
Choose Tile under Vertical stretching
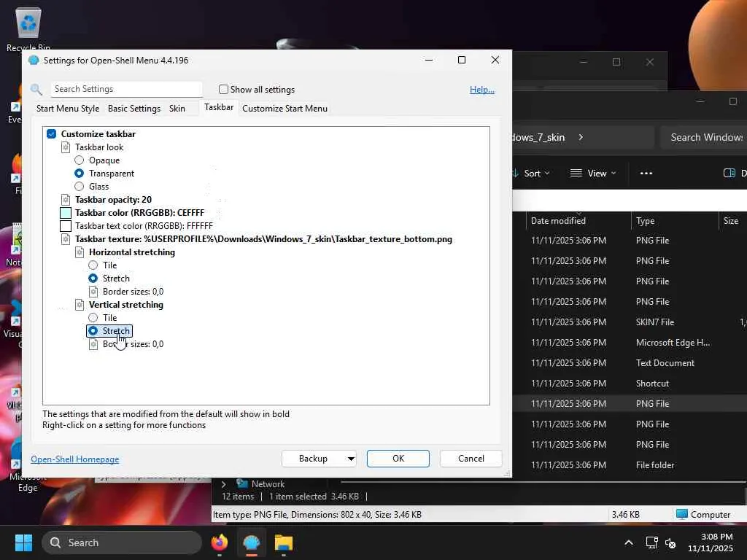[x=93, y=318]
